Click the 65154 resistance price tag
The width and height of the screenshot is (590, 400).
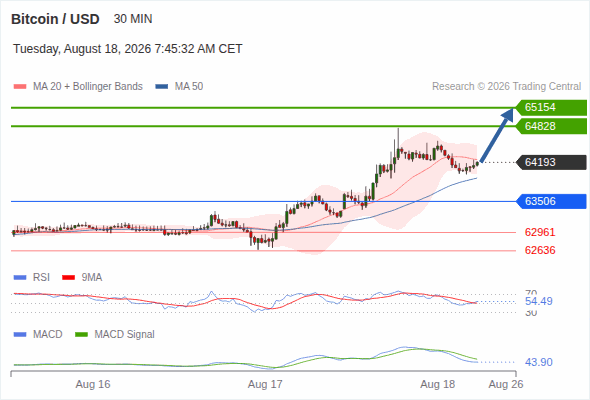click(x=551, y=108)
